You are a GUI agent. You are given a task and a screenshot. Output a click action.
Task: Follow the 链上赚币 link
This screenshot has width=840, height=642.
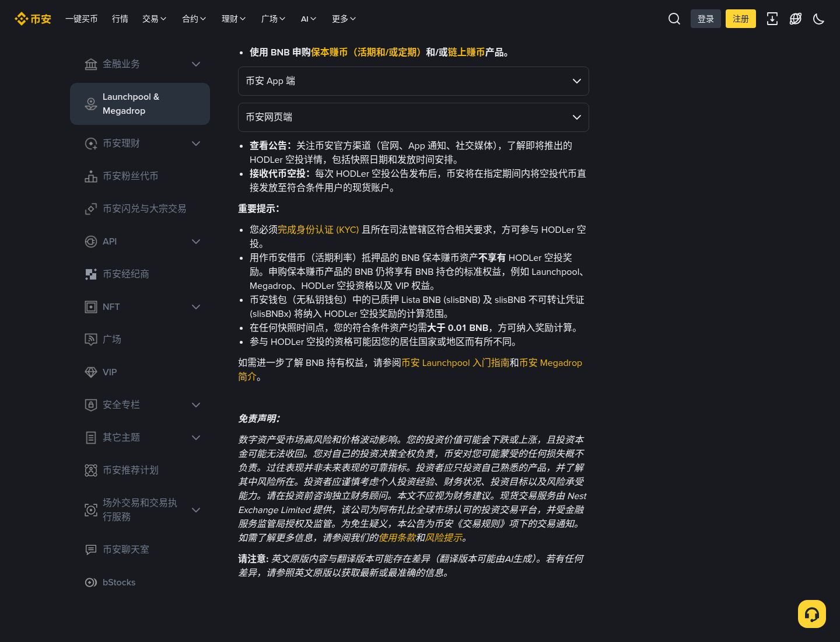pos(467,53)
